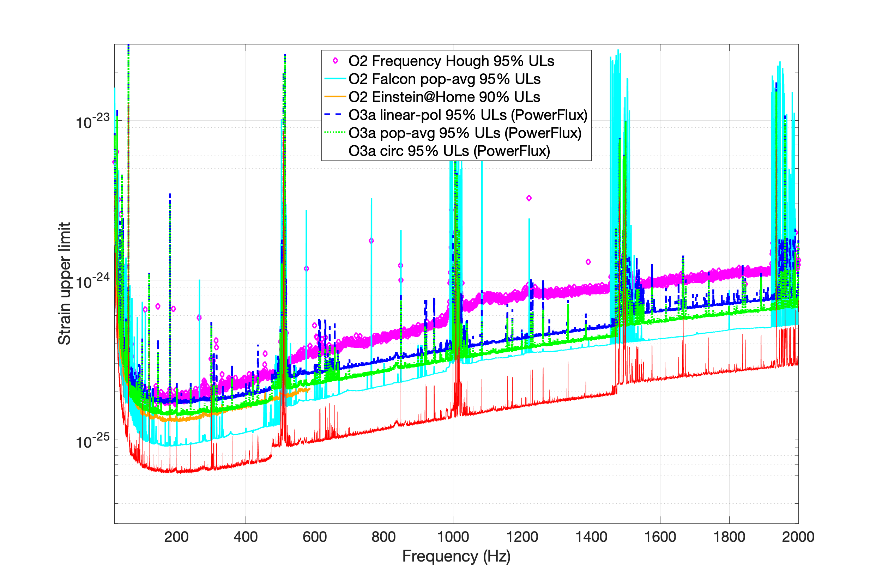Click the isolated magenta diamond near 1220 Hz

coord(529,198)
